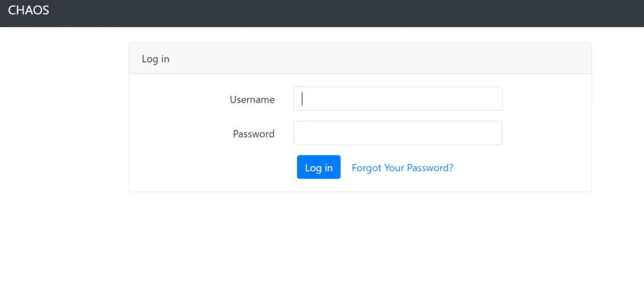Click the Log in card header title

(155, 59)
